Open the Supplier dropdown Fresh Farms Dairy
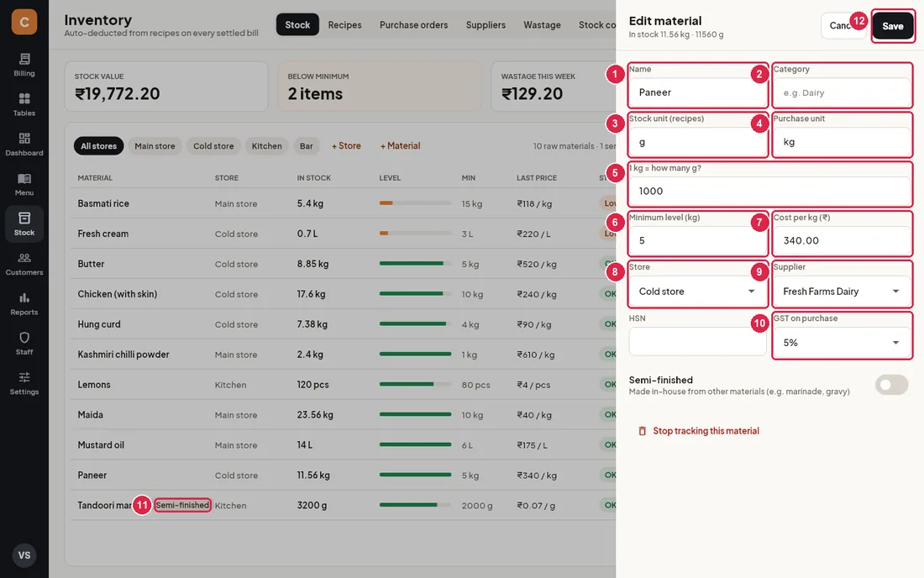The height and width of the screenshot is (578, 924). point(842,291)
